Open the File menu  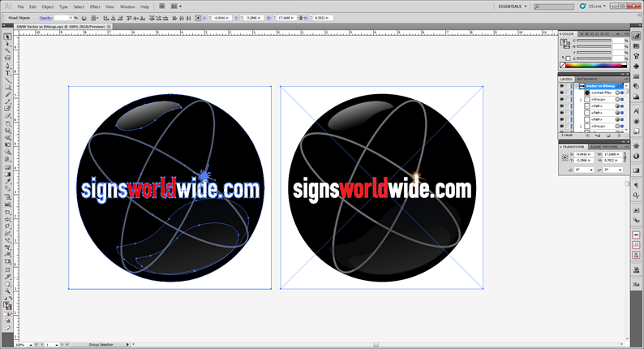pyautogui.click(x=20, y=6)
